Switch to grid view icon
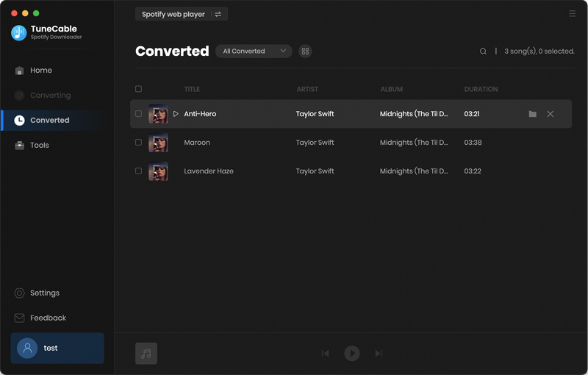Screen dimensions: 588x375 (x=305, y=51)
